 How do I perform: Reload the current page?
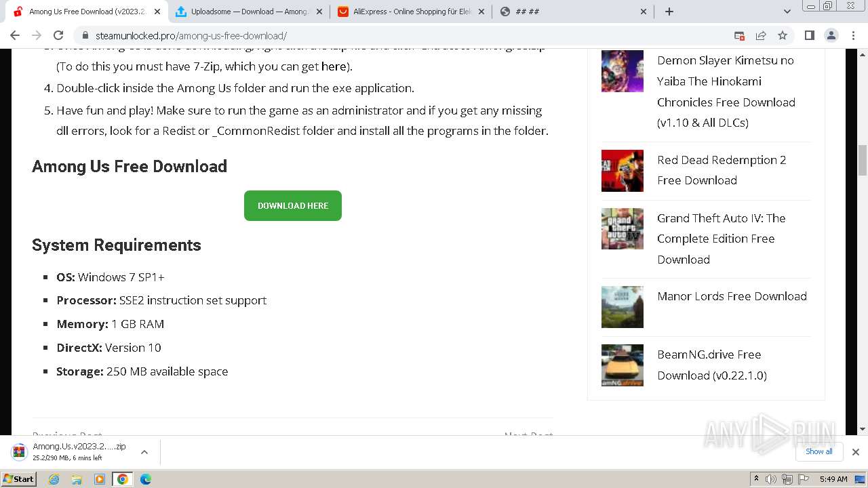(x=58, y=36)
